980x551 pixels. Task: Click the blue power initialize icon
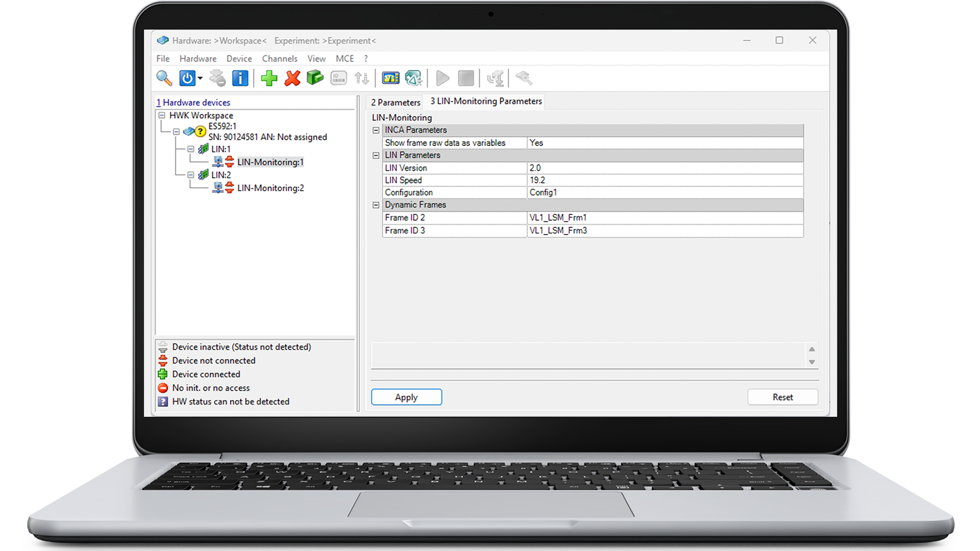tap(187, 78)
